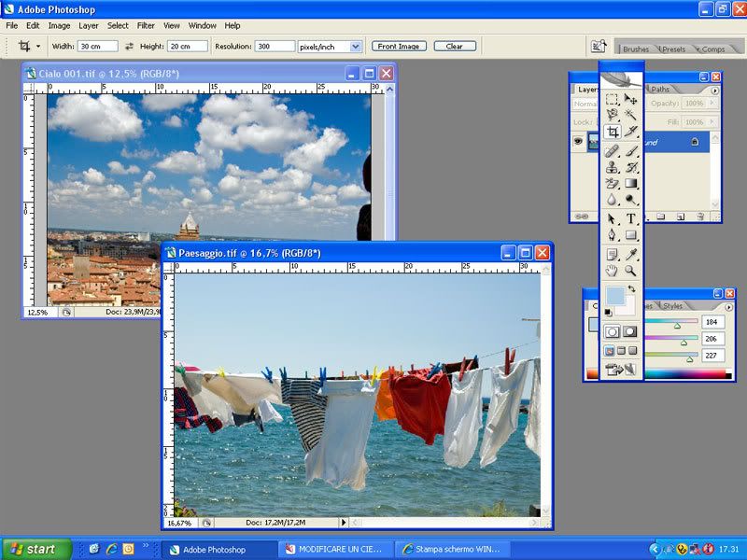747x560 pixels.
Task: Click the Clear button
Action: pyautogui.click(x=455, y=46)
